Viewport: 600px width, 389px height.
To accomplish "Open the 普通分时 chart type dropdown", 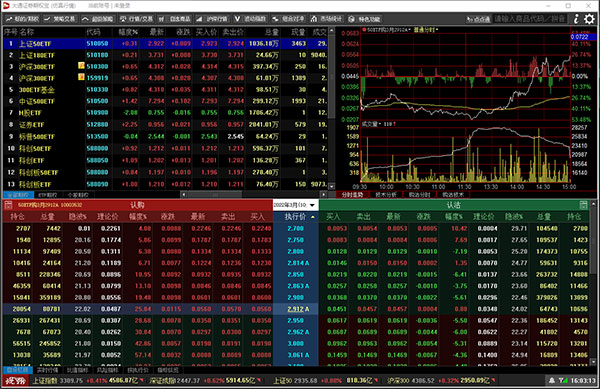I will pyautogui.click(x=426, y=29).
